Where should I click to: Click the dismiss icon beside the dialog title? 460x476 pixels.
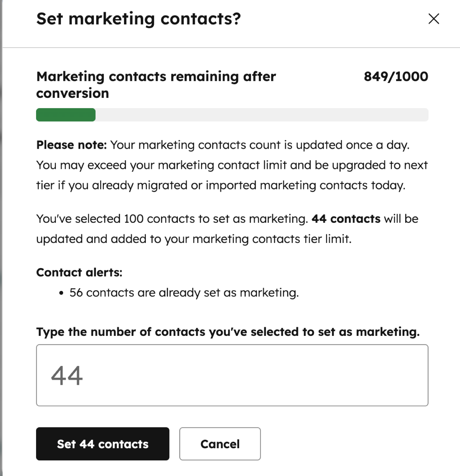[433, 19]
